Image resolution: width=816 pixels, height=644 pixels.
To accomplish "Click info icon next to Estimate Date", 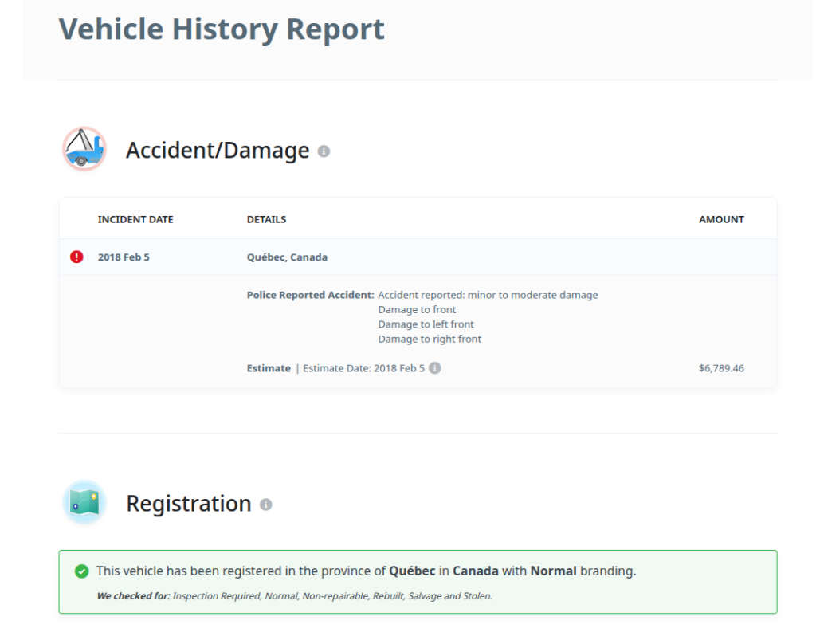I will point(435,368).
